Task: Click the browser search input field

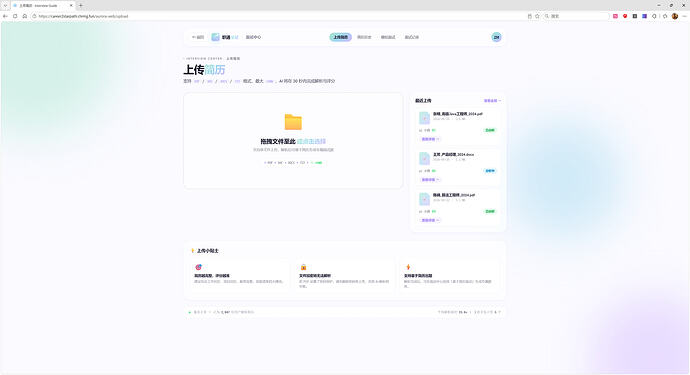Action: 576,16
